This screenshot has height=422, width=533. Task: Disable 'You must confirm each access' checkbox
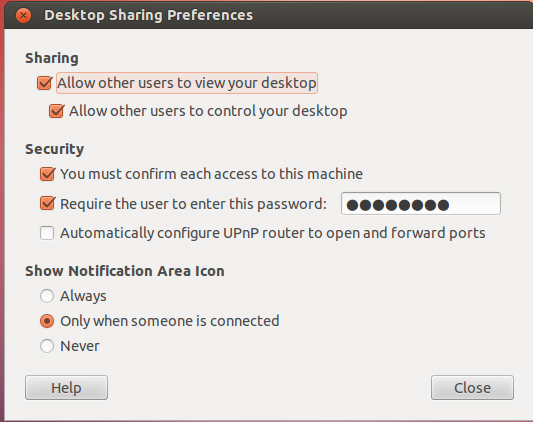(x=47, y=174)
